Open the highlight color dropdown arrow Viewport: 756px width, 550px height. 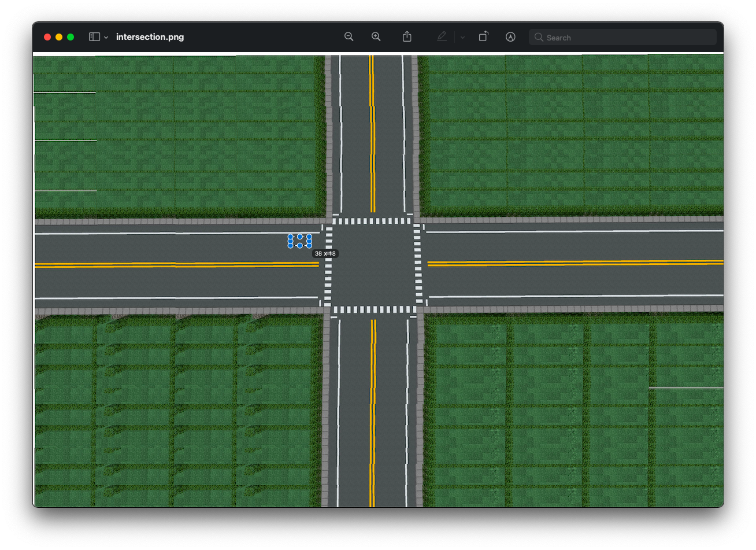(x=462, y=37)
